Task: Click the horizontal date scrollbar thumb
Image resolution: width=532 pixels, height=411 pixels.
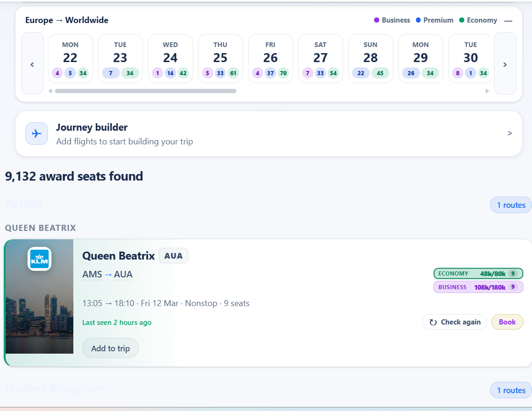Action: 146,91
